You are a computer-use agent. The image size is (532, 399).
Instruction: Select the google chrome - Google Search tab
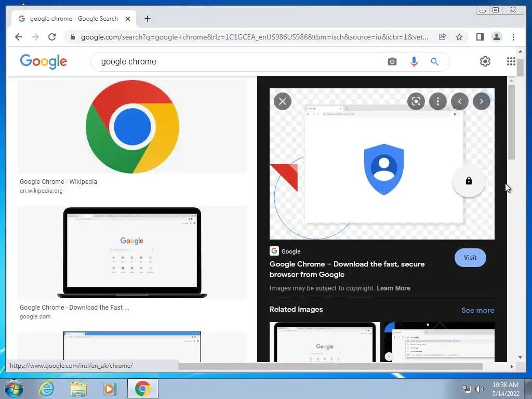(x=74, y=19)
